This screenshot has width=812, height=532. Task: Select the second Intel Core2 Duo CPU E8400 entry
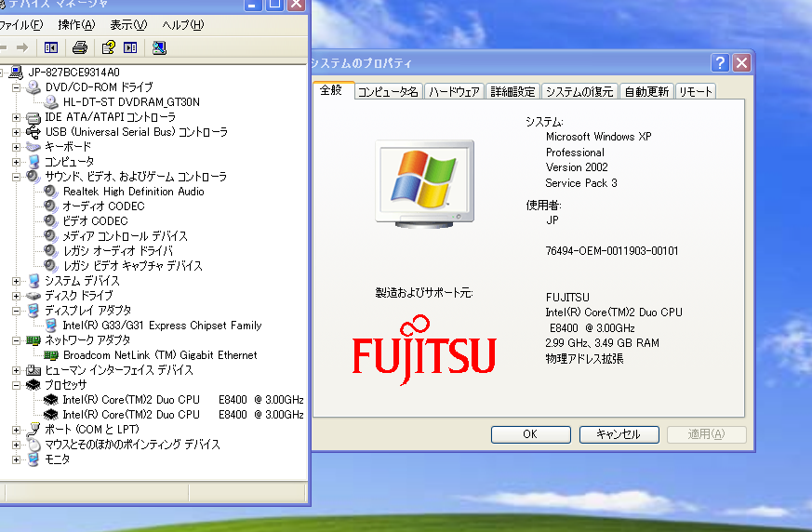pyautogui.click(x=183, y=415)
